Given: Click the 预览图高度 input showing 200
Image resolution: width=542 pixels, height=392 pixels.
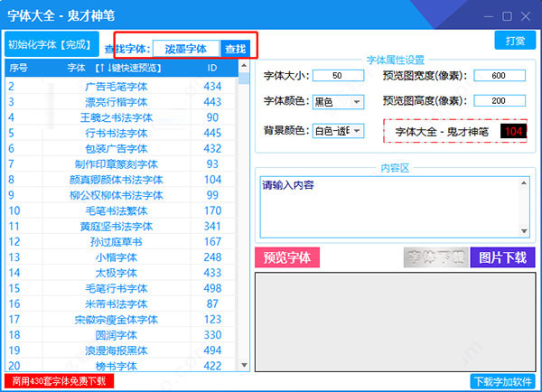Looking at the screenshot, I should point(500,100).
